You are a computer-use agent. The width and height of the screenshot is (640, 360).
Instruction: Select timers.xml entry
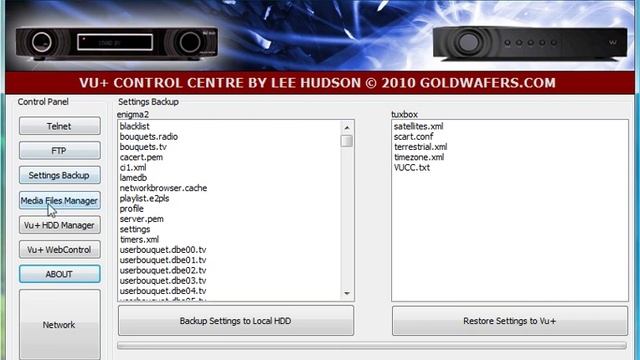140,240
